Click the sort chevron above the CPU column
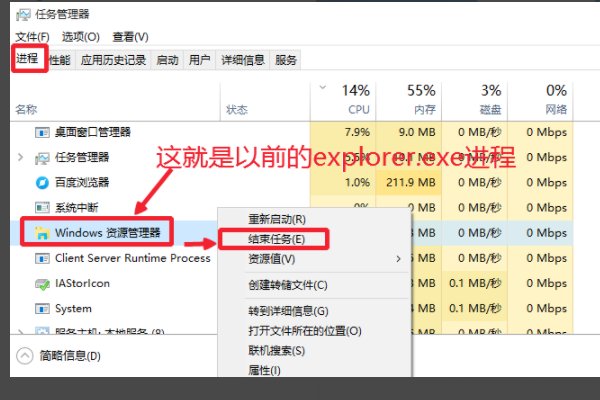 click(321, 88)
